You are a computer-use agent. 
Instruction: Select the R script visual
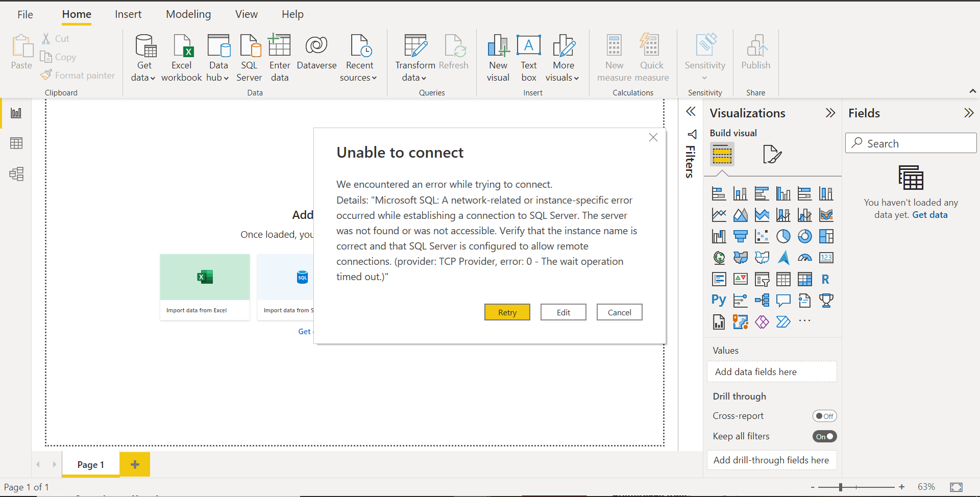click(826, 279)
